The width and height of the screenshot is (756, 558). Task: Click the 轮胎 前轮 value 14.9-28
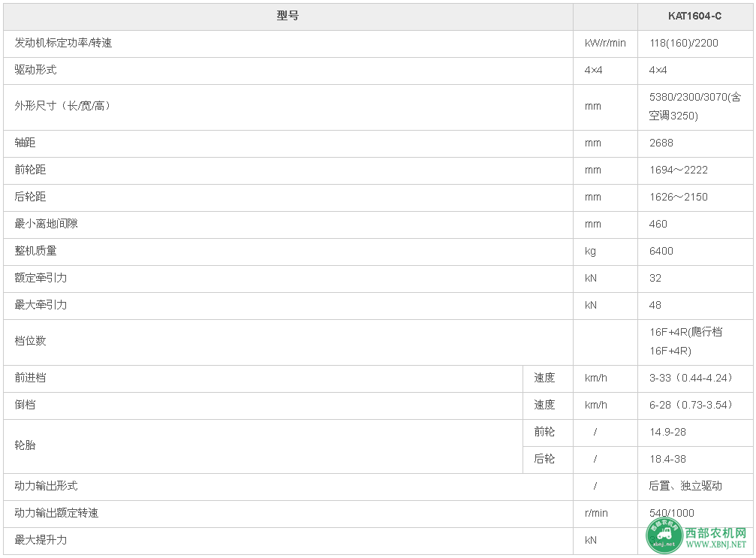tap(667, 432)
